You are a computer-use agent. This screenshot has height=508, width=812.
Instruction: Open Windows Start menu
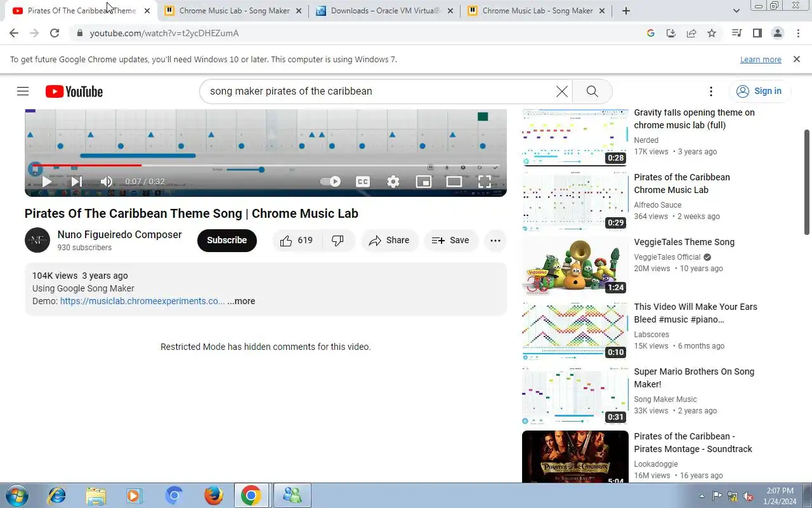pyautogui.click(x=16, y=495)
